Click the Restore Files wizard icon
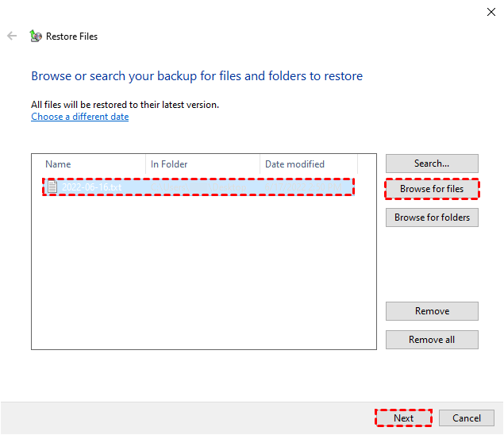This screenshot has width=504, height=435. click(x=35, y=36)
